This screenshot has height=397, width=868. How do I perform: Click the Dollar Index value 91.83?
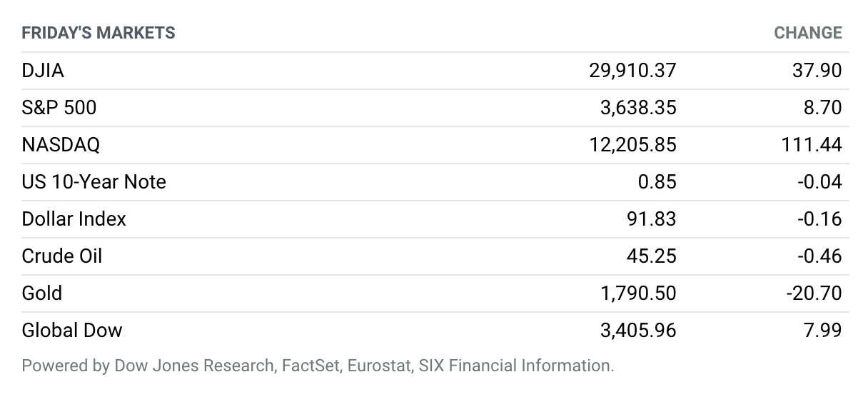[652, 219]
